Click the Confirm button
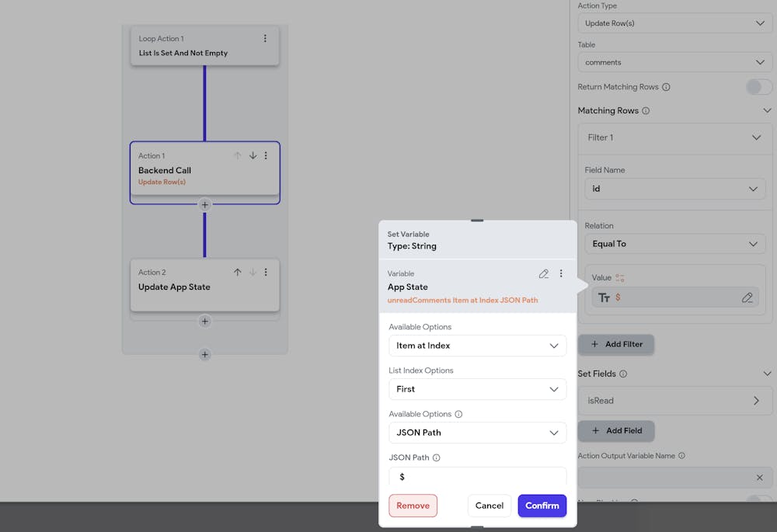The width and height of the screenshot is (777, 532). 542,506
